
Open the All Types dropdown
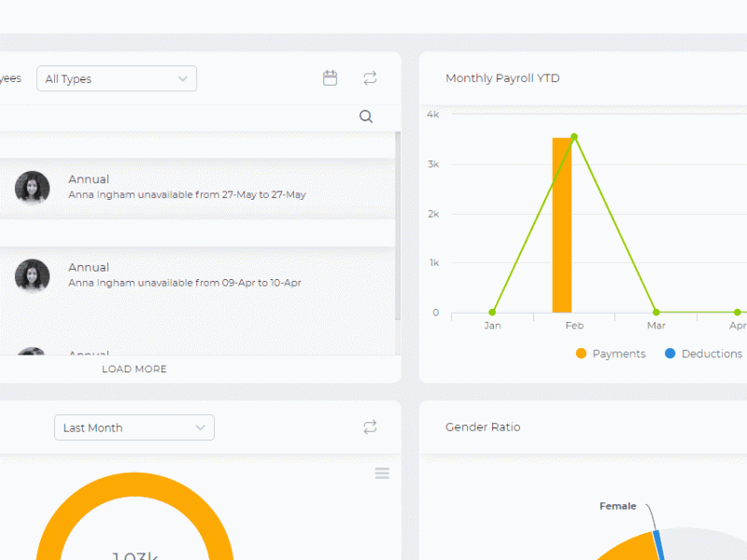117,78
